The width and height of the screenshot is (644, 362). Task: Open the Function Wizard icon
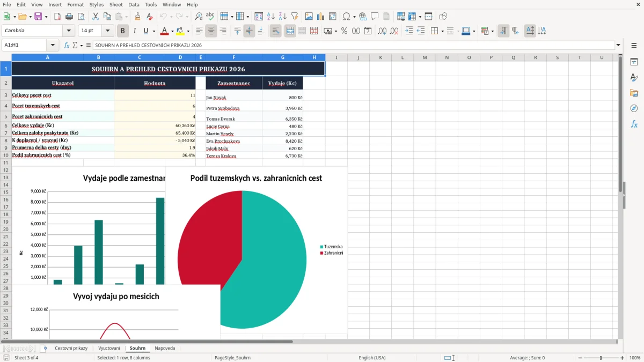[x=67, y=45]
